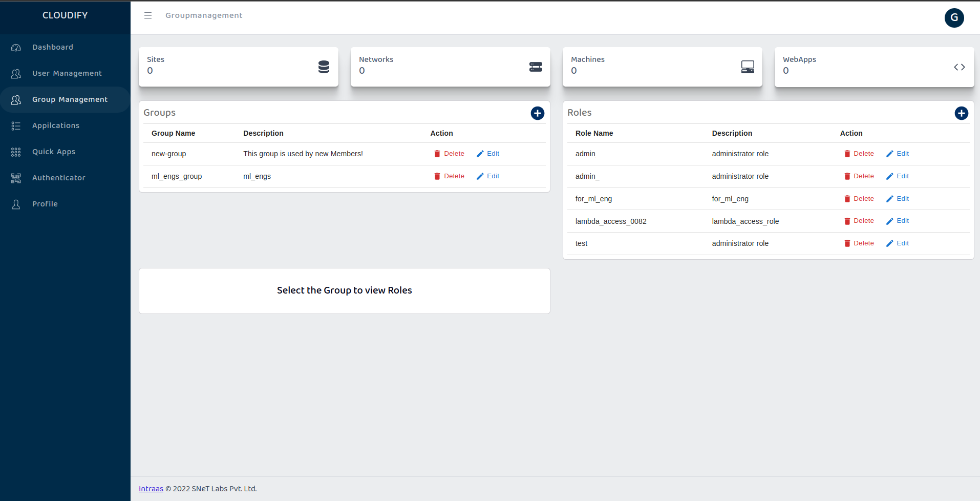Add a new role with plus icon

(961, 113)
